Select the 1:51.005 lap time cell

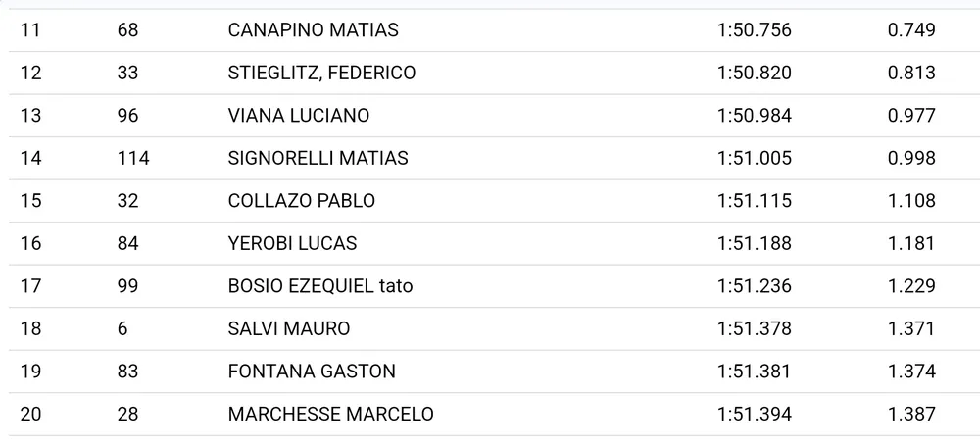coord(754,158)
